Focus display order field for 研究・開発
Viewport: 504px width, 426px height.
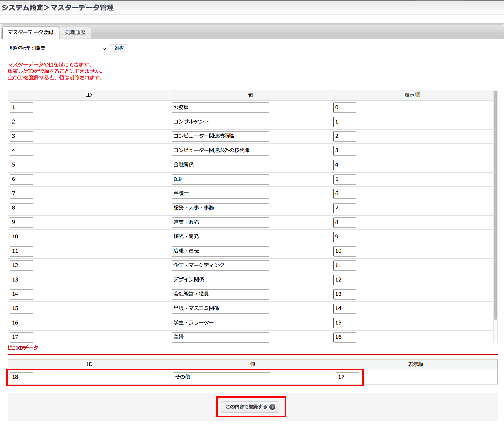pyautogui.click(x=344, y=237)
